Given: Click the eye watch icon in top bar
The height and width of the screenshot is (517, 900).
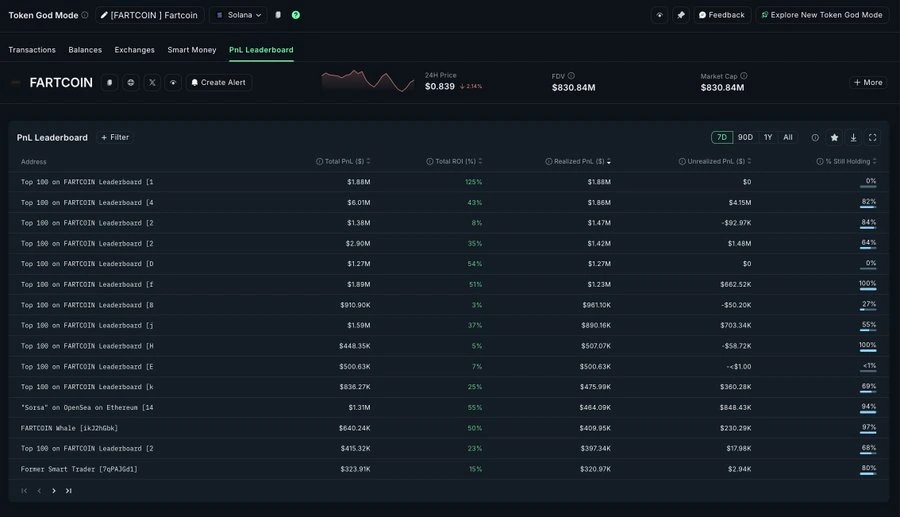Looking at the screenshot, I should click(660, 15).
